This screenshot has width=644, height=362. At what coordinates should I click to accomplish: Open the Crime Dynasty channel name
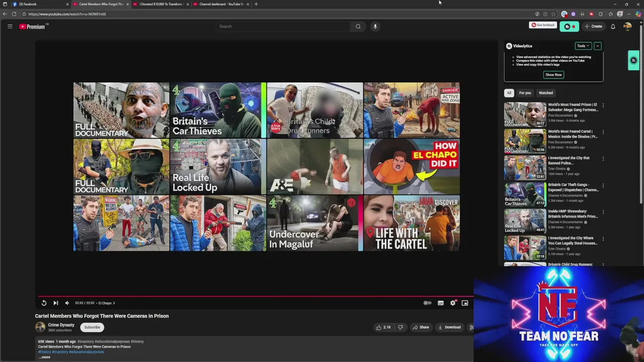(x=61, y=325)
